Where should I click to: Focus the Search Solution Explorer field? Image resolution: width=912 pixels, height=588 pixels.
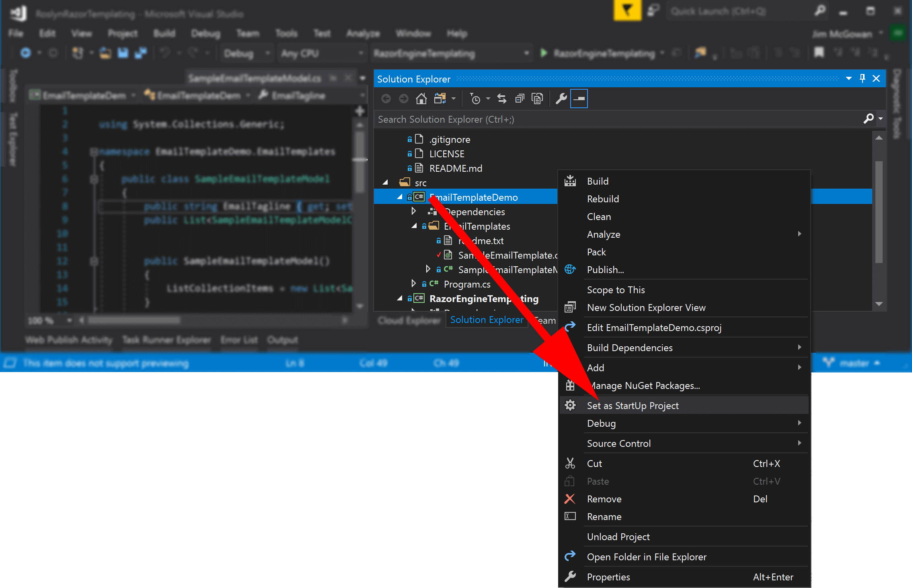[x=619, y=119]
